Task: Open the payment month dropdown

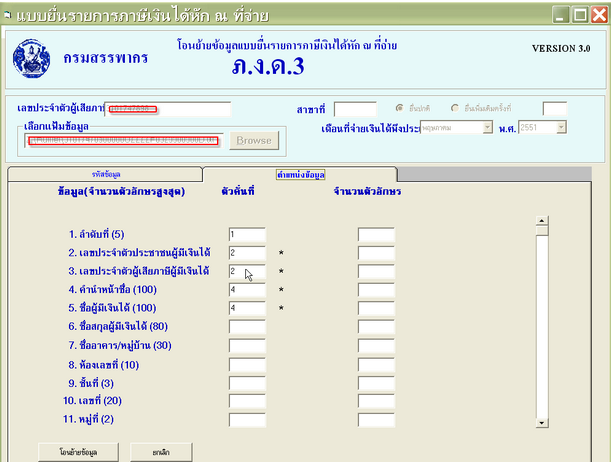Action: coord(487,127)
